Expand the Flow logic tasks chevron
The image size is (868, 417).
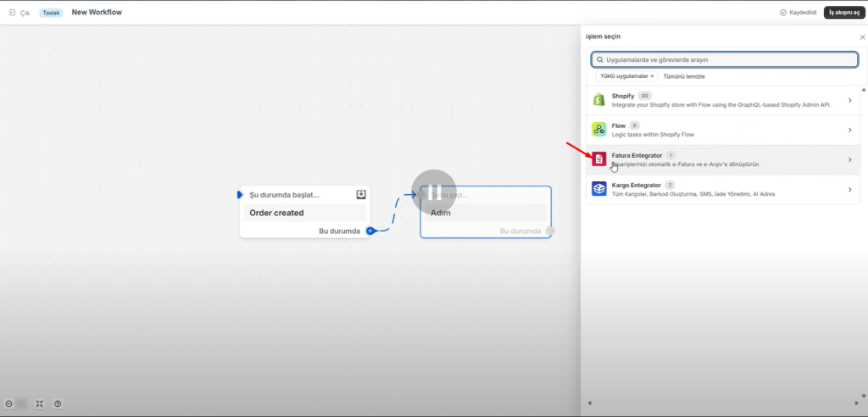[x=849, y=130]
